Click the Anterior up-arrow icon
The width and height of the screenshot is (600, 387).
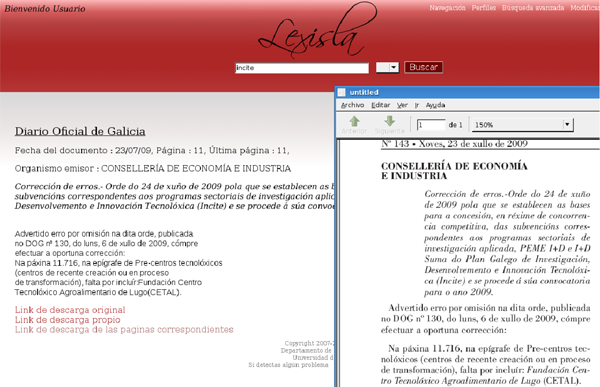point(354,121)
